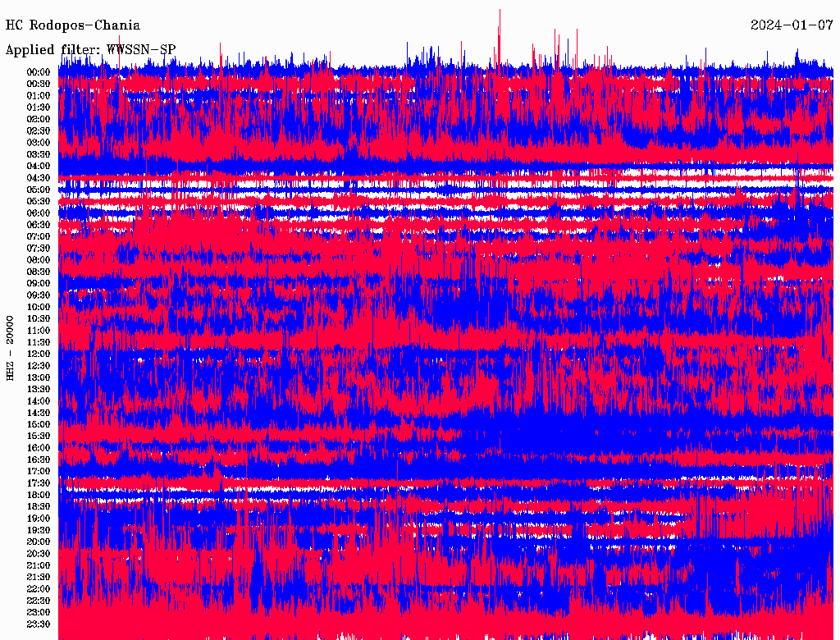Select the 23:30 time label
840x640 pixels.
tap(39, 624)
